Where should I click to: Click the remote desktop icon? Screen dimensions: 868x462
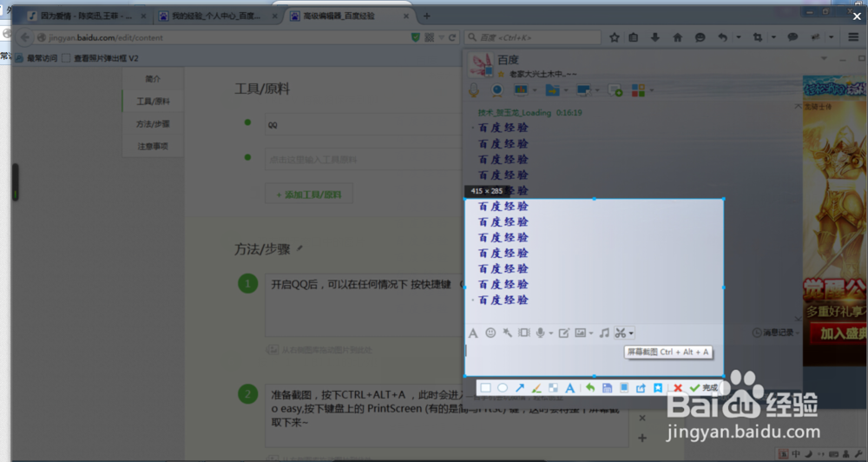click(583, 89)
